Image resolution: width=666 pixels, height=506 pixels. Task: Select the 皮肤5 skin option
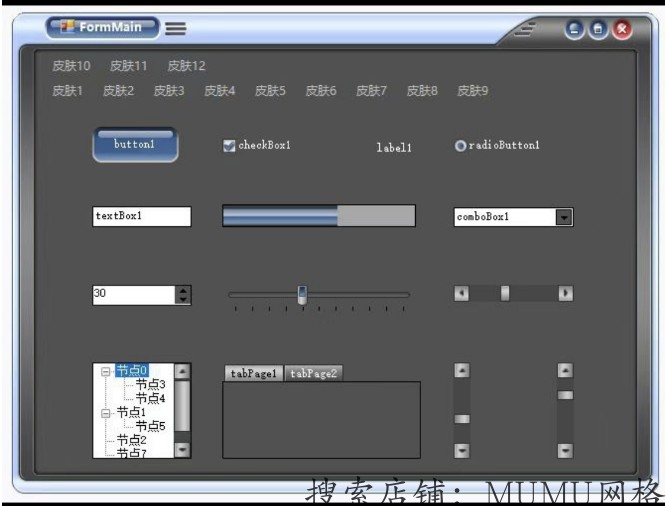pyautogui.click(x=270, y=90)
